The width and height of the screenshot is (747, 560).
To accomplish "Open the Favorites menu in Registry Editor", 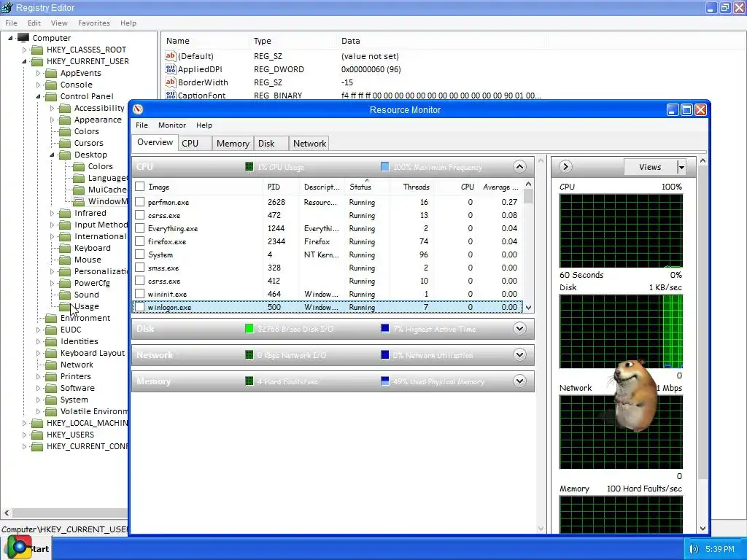I will (x=94, y=23).
